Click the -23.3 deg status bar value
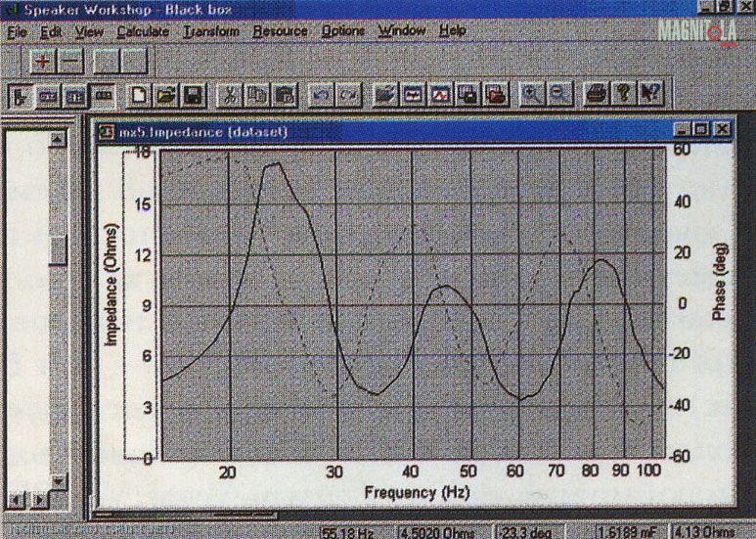 point(524,532)
